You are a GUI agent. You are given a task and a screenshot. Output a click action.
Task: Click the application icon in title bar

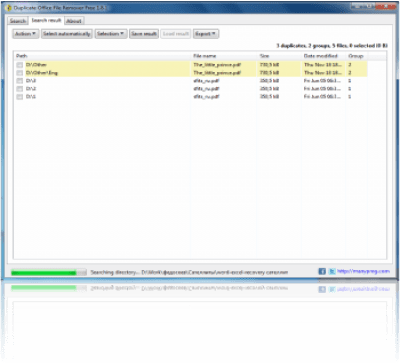pyautogui.click(x=9, y=7)
